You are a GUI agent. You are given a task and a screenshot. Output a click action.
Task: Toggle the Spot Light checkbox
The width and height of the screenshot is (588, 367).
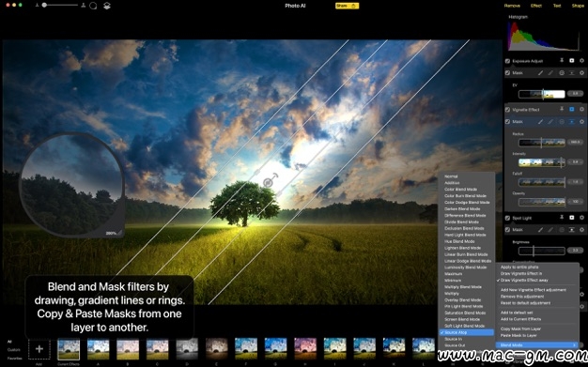[507, 218]
